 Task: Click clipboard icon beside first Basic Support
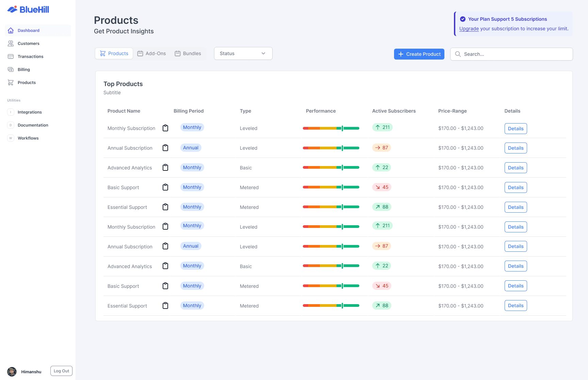[165, 187]
